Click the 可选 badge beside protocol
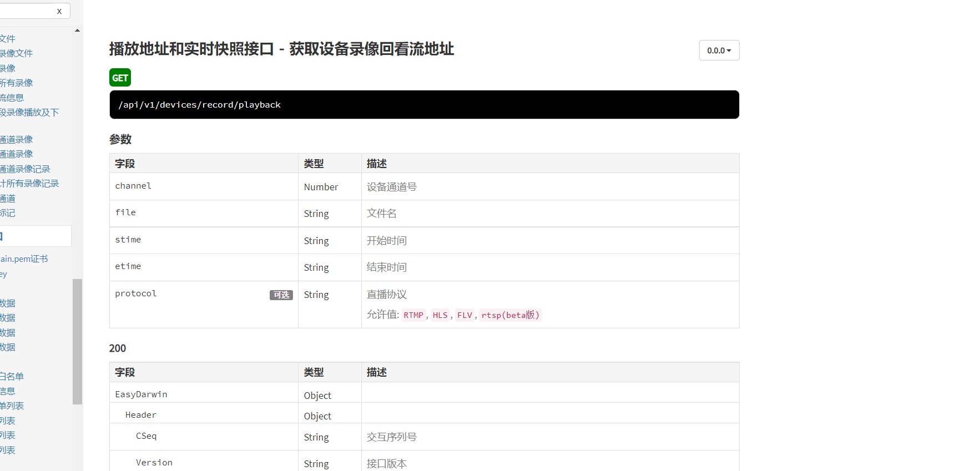The image size is (980, 471). (x=281, y=295)
